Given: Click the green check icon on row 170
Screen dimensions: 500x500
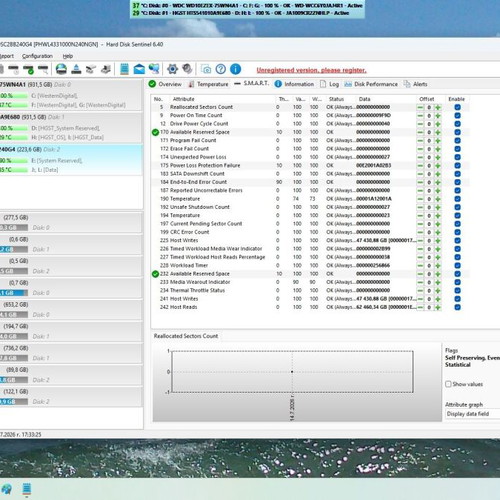Looking at the screenshot, I should pyautogui.click(x=155, y=132).
